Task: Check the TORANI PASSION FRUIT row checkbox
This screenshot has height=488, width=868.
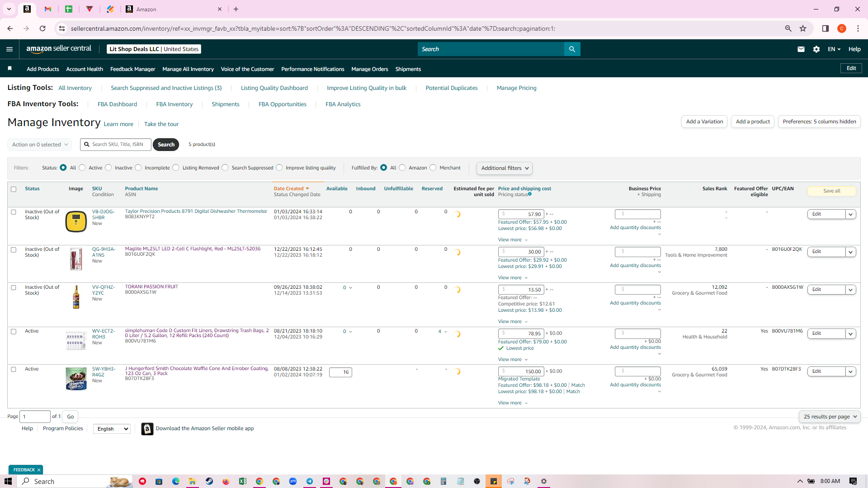Action: 14,288
